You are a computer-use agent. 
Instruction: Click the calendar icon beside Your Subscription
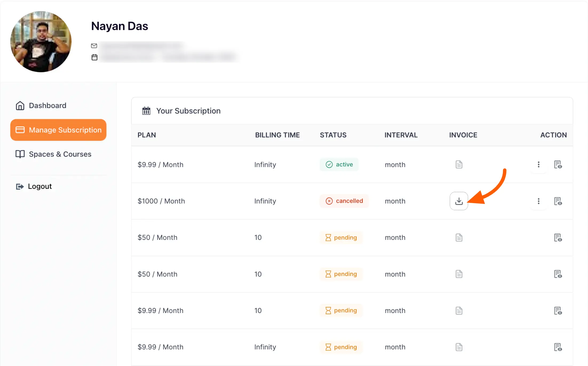click(146, 111)
